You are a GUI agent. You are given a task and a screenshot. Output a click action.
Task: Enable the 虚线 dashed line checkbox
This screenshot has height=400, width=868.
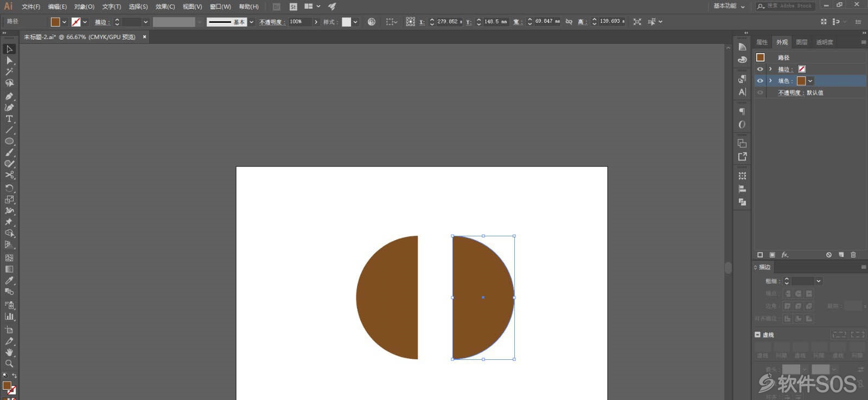pyautogui.click(x=757, y=335)
